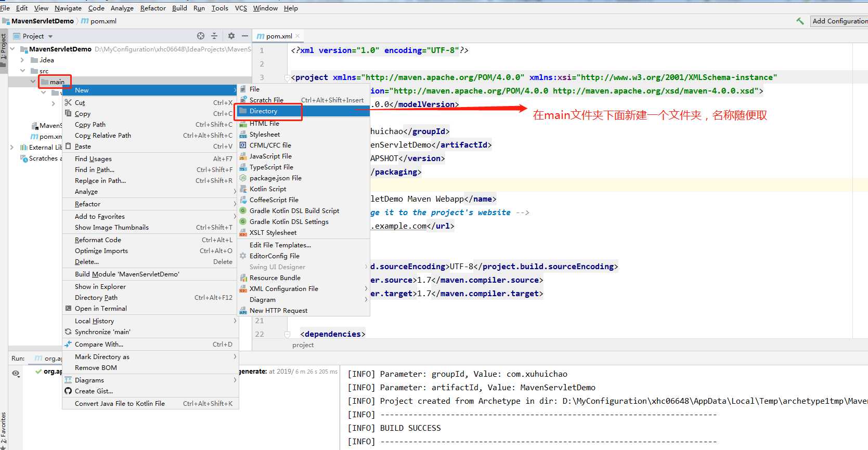The image size is (868, 450).
Task: Open the Navigate menu
Action: click(68, 8)
